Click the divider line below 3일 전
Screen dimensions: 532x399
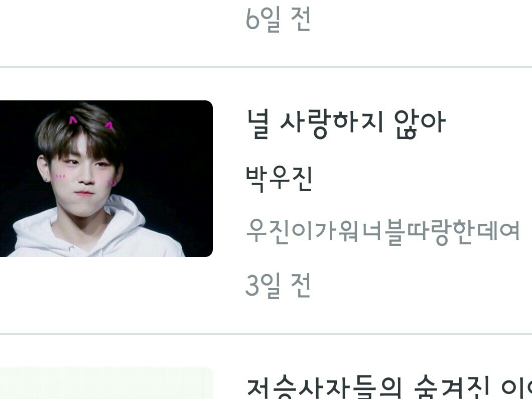[x=266, y=334]
